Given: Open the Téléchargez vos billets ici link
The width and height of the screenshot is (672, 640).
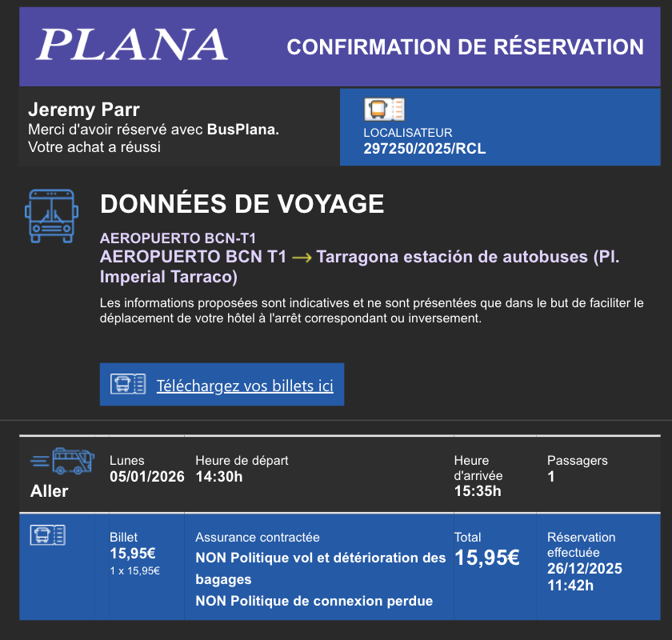Looking at the screenshot, I should click(244, 386).
